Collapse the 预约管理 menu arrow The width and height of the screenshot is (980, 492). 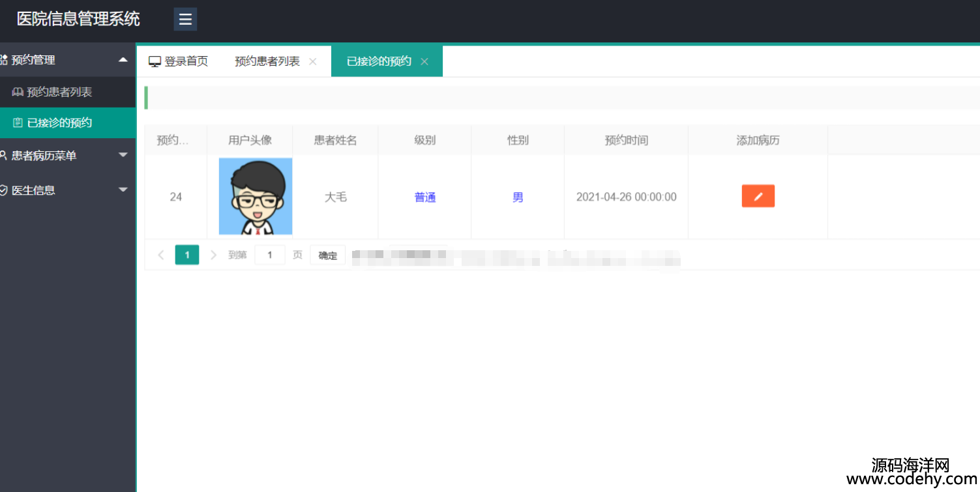click(123, 59)
